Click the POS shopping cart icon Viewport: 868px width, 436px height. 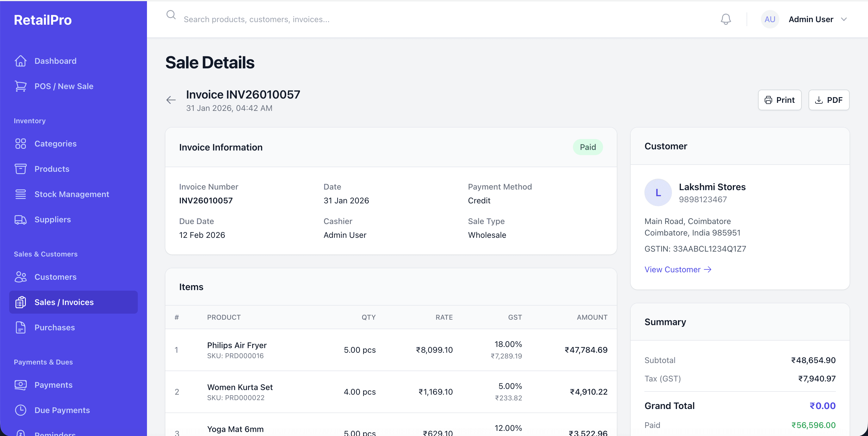[21, 86]
